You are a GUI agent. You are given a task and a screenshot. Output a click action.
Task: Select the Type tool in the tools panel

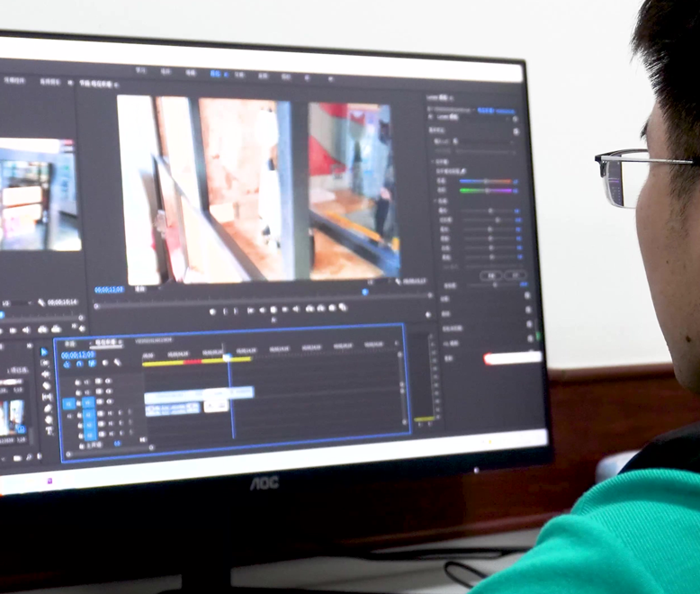(x=47, y=431)
